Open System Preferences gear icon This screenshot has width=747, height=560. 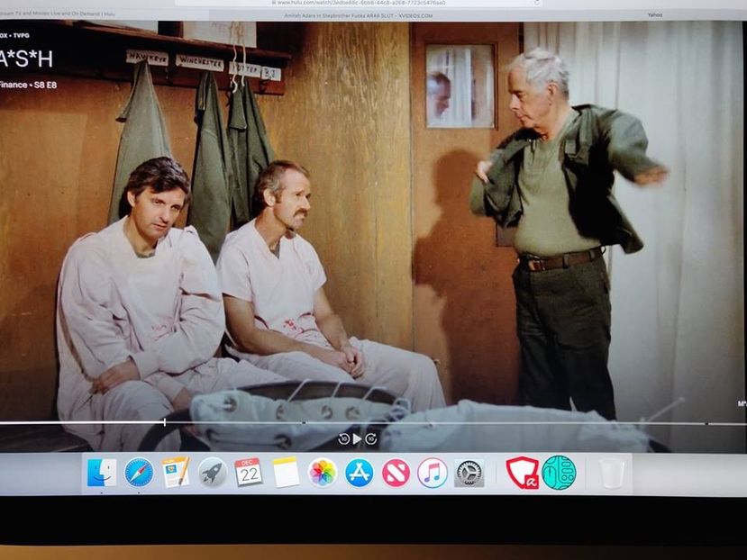pyautogui.click(x=469, y=473)
